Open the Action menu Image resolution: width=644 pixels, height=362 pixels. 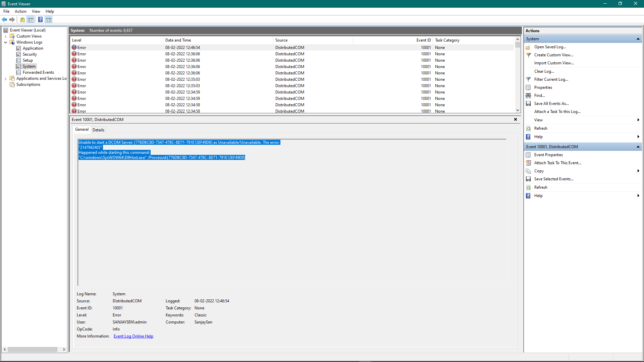tap(20, 11)
